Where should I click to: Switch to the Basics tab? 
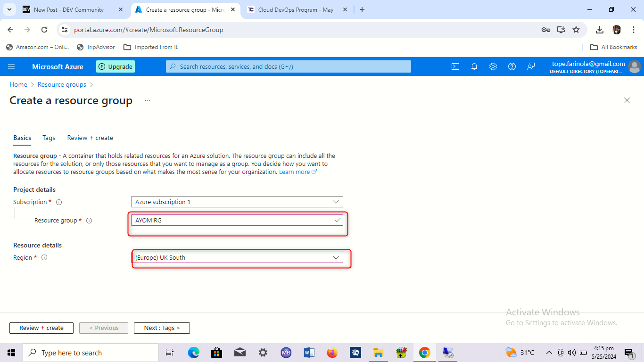coord(22,138)
